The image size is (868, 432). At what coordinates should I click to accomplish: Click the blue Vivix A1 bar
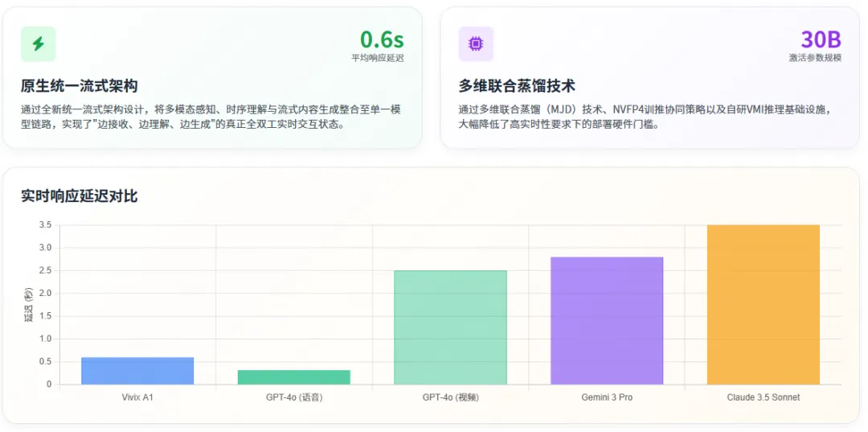pyautogui.click(x=137, y=371)
